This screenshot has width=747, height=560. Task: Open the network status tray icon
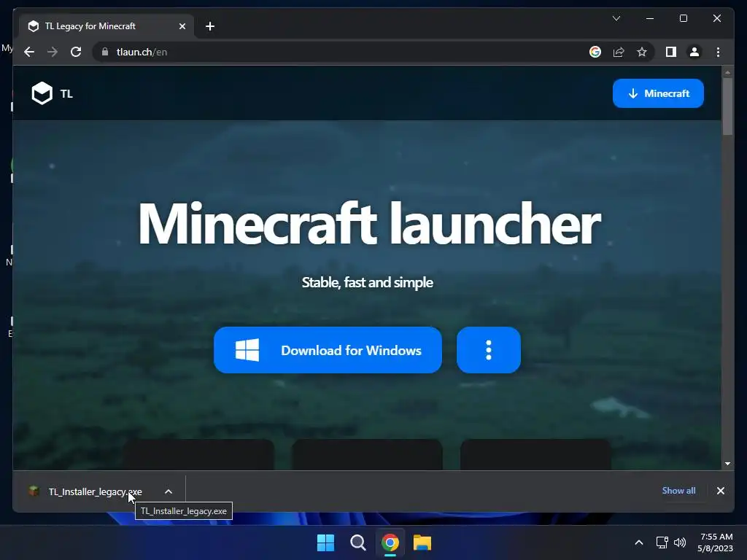pyautogui.click(x=662, y=542)
